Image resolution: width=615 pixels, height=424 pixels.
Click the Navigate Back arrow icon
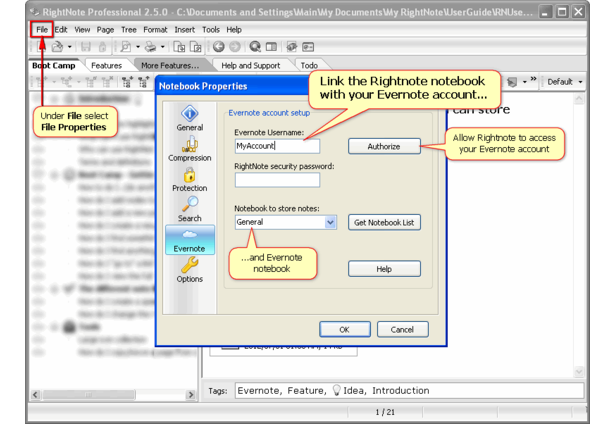pos(218,47)
